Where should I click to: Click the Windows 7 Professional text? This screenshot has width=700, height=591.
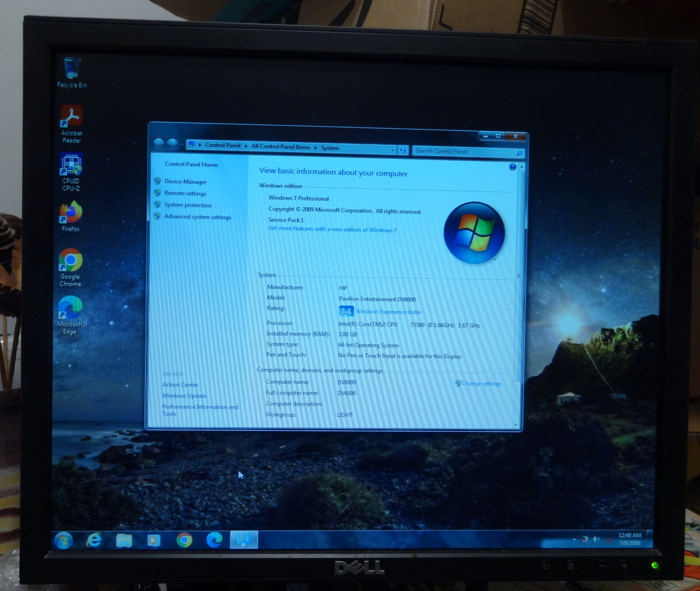298,198
